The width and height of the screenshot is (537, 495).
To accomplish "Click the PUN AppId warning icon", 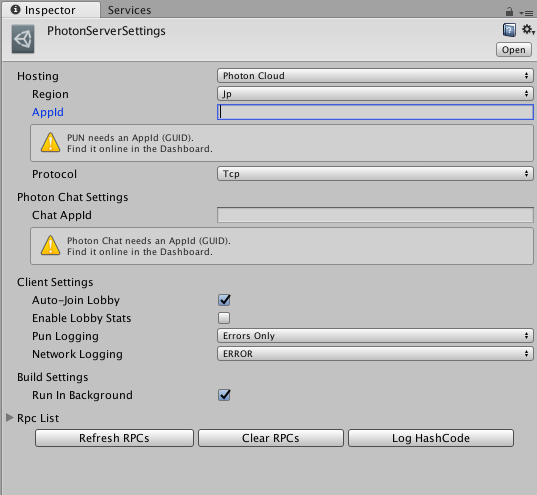I will 50,143.
